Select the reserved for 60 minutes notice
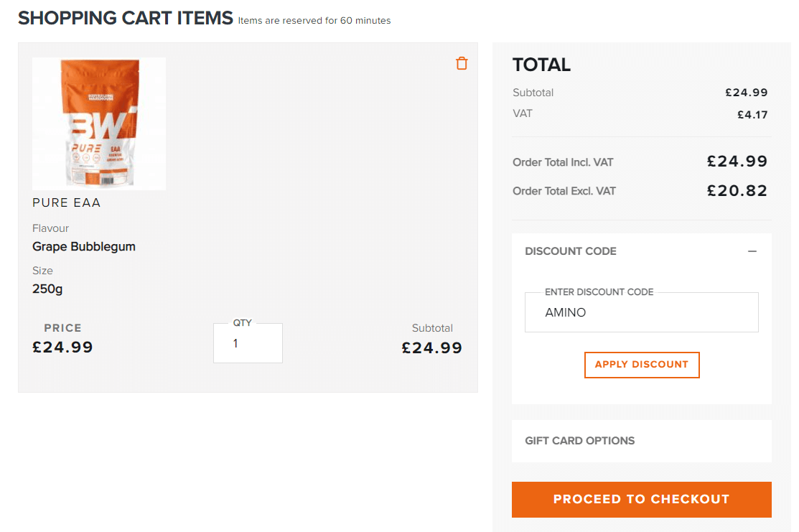Screen dimensions: 799x532 pos(314,20)
